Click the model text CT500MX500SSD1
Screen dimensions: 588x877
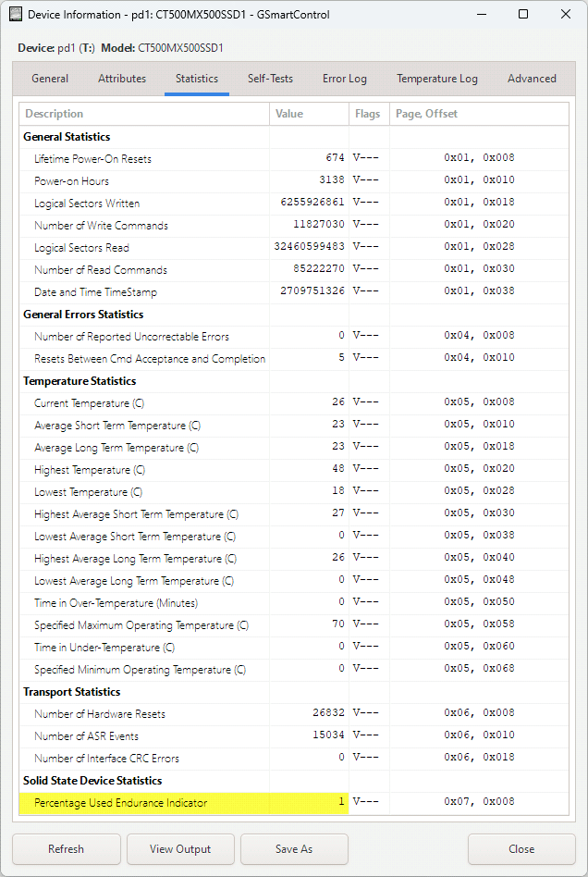coord(180,48)
